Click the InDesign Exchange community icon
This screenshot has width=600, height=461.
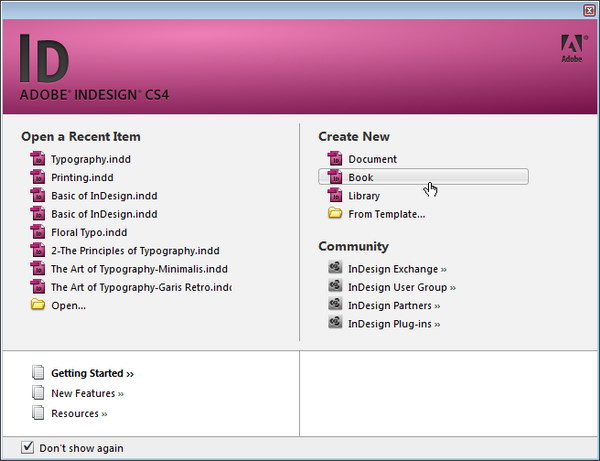[335, 267]
